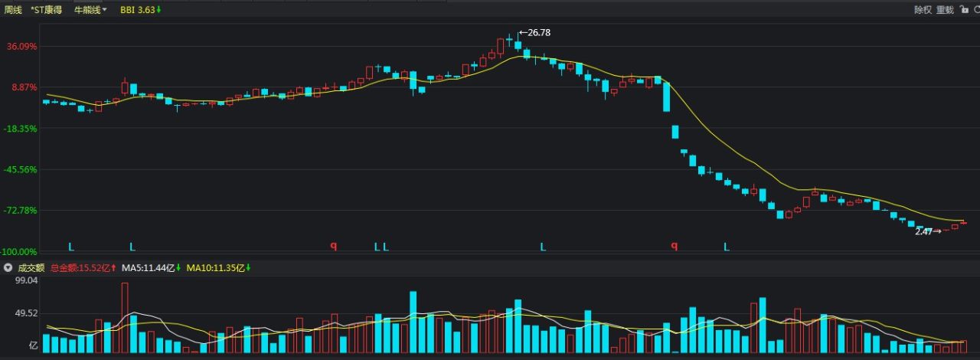Toggle 除权 ex-rights adjustment

[923, 10]
